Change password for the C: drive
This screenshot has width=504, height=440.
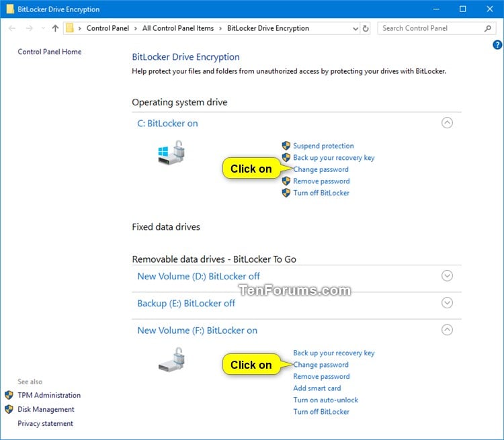321,169
